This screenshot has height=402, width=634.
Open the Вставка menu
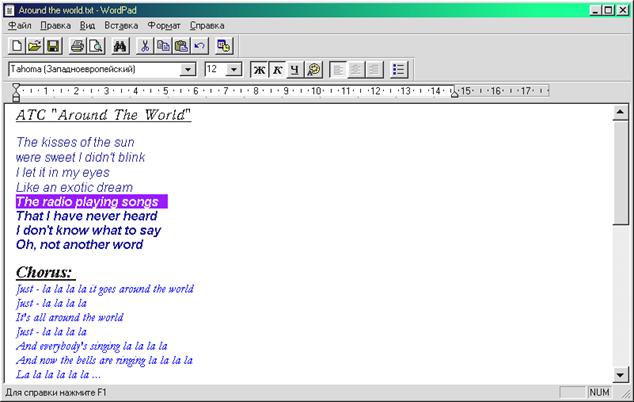pyautogui.click(x=121, y=25)
